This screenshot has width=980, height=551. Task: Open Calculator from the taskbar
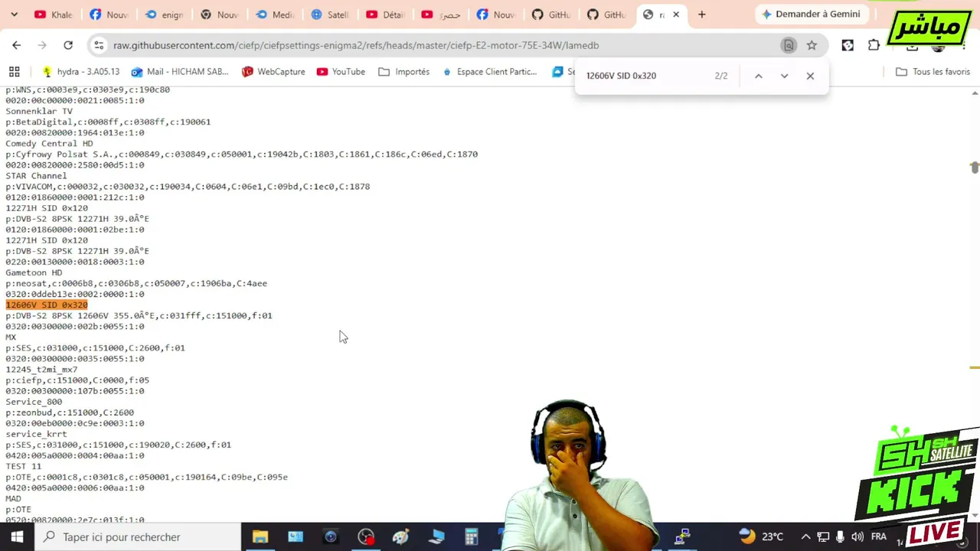(x=471, y=536)
